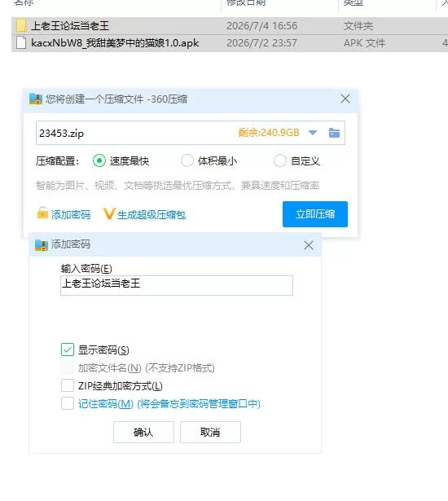Tick the 记住密码 checkbox

[68, 403]
